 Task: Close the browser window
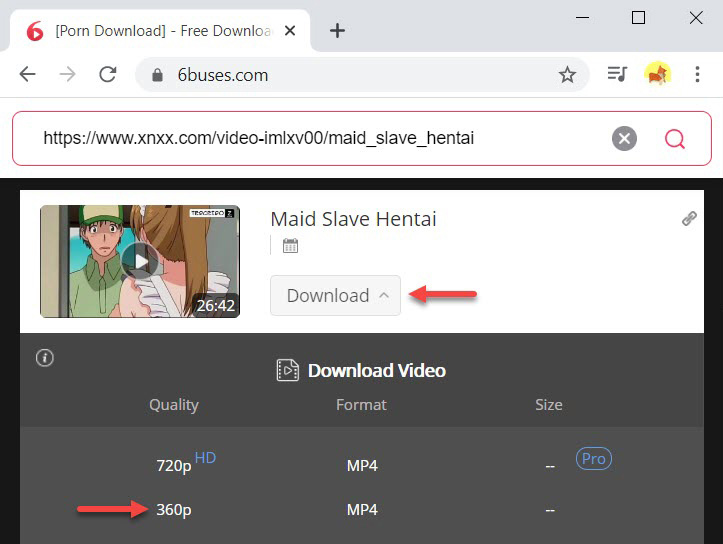pyautogui.click(x=696, y=18)
